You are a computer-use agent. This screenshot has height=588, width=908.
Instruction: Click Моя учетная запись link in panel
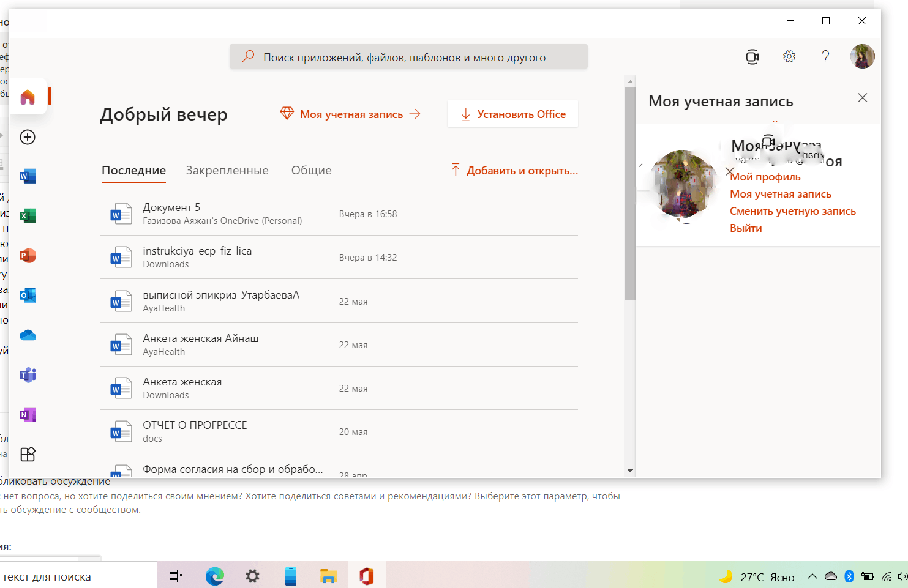(781, 194)
